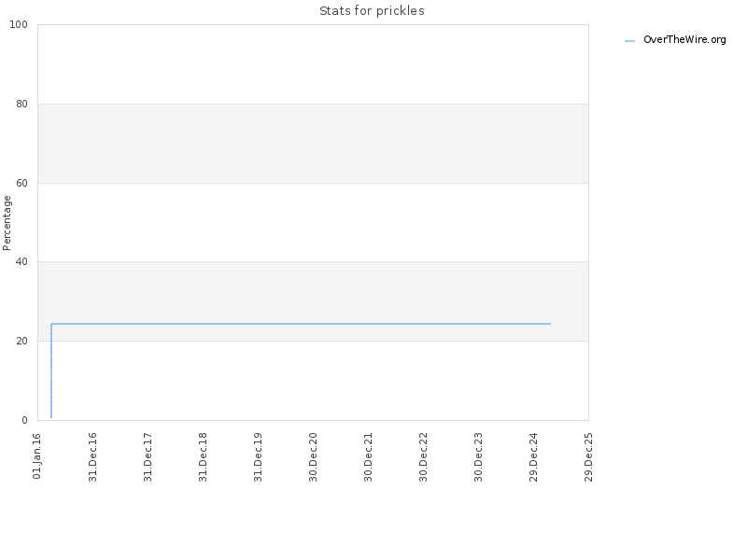Click the 80 value on y-axis
This screenshot has width=747, height=560.
click(21, 104)
